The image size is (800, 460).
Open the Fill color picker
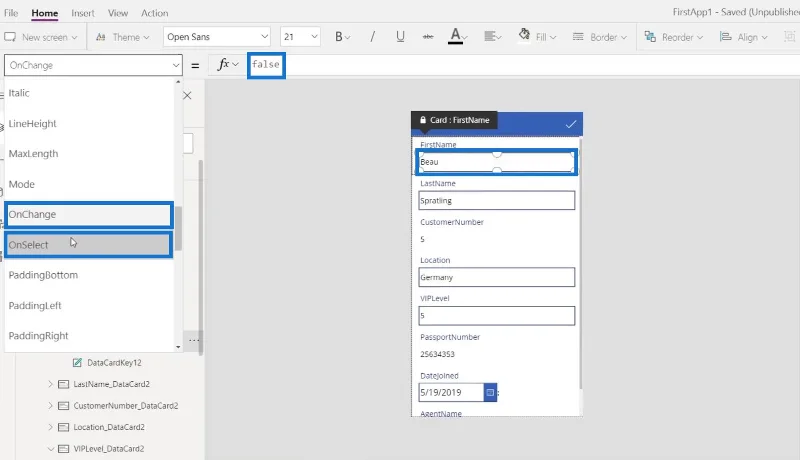coord(537,37)
